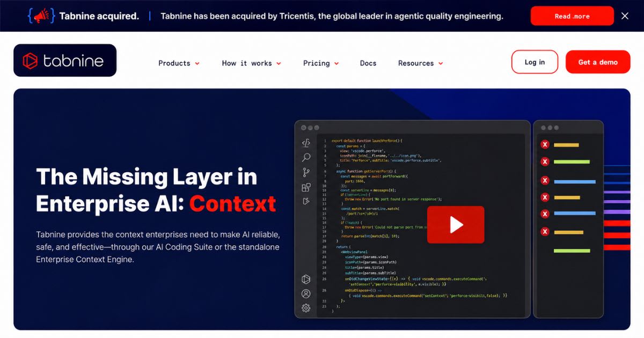The width and height of the screenshot is (644, 338).
Task: Click the source control branch icon in the editor mockup
Action: point(306,172)
